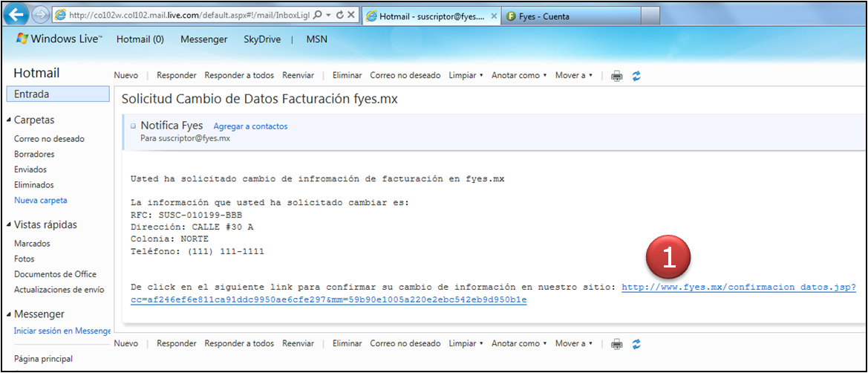Viewport: 868px width, 373px height.
Task: Open the Enviados folder
Action: pos(30,169)
